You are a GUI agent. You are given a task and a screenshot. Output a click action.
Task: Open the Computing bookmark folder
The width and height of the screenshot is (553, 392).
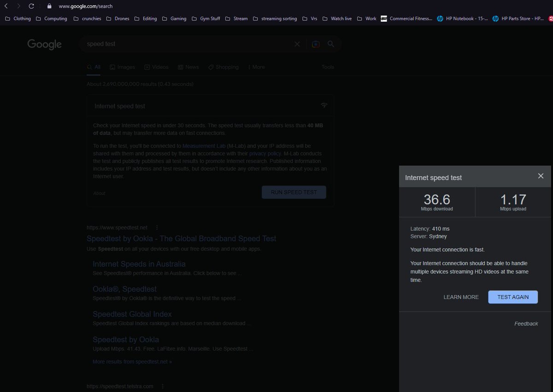click(x=51, y=19)
